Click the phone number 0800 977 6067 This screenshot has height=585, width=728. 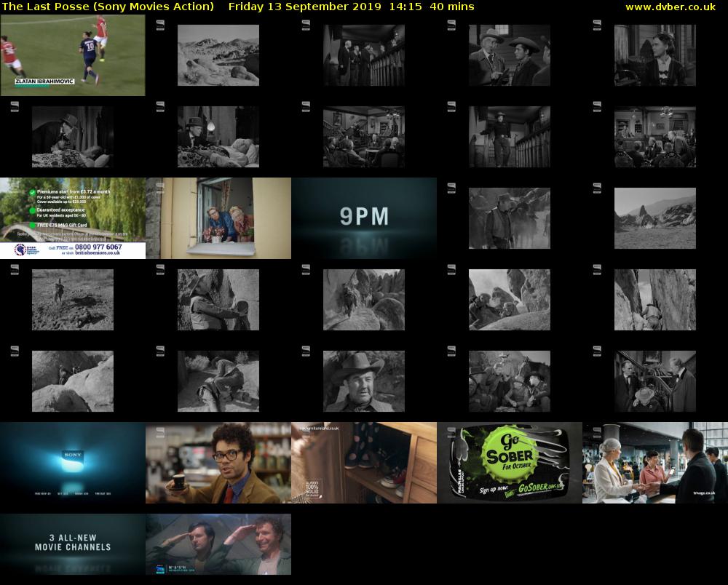(x=98, y=247)
